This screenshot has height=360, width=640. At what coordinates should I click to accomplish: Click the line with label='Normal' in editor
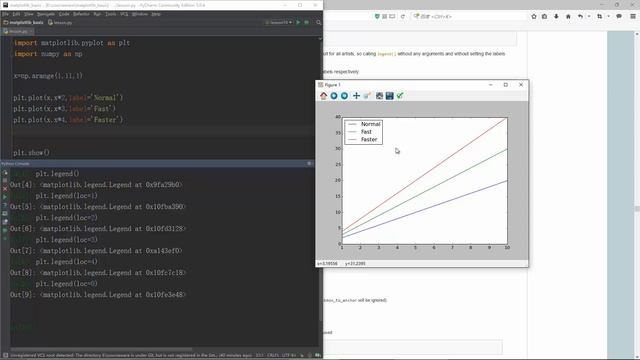click(x=68, y=98)
